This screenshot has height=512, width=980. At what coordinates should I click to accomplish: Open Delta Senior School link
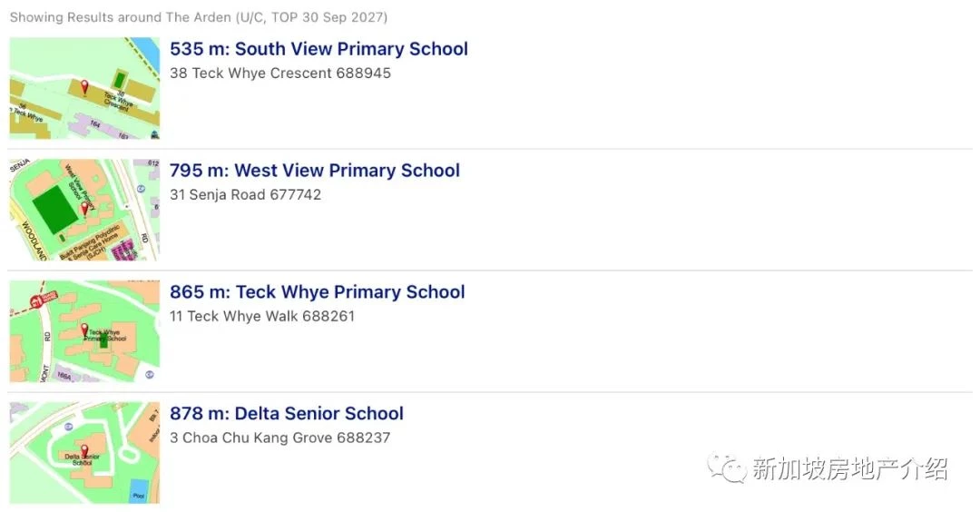pos(287,414)
